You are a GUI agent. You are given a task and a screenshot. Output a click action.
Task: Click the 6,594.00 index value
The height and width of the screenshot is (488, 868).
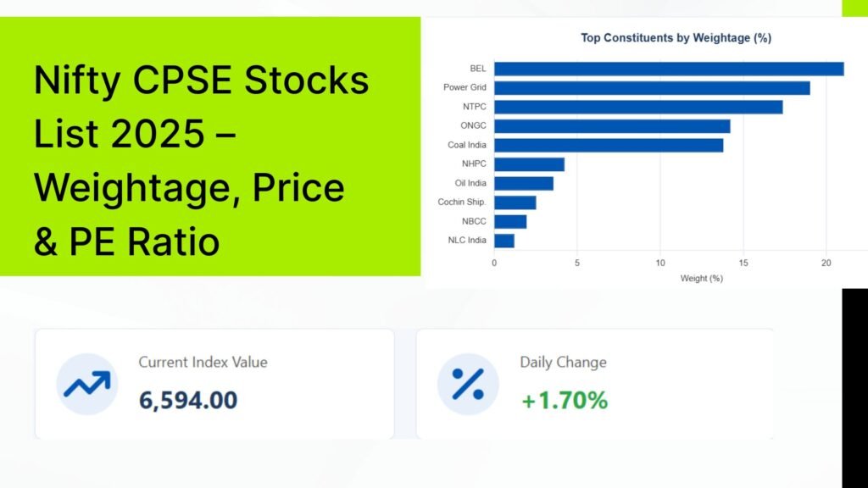click(x=188, y=400)
